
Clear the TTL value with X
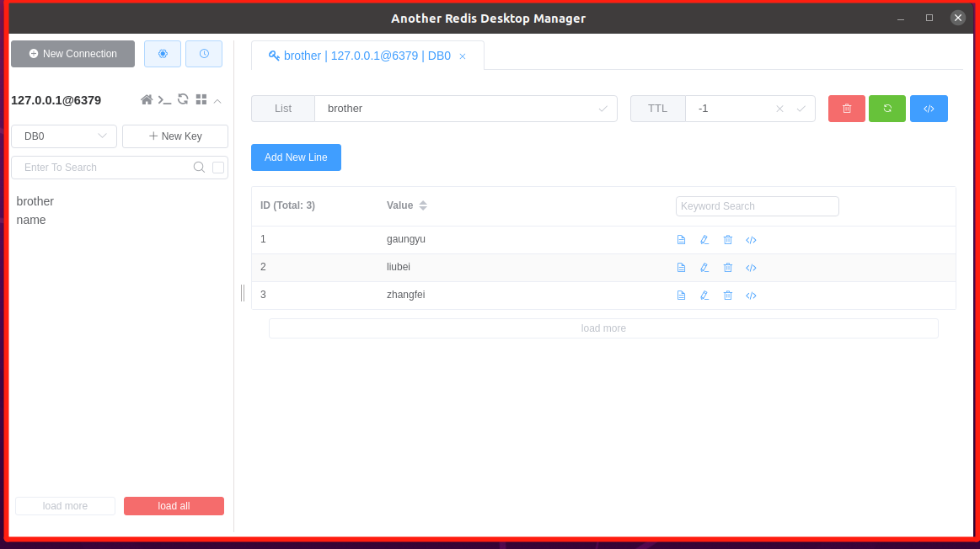click(x=779, y=109)
